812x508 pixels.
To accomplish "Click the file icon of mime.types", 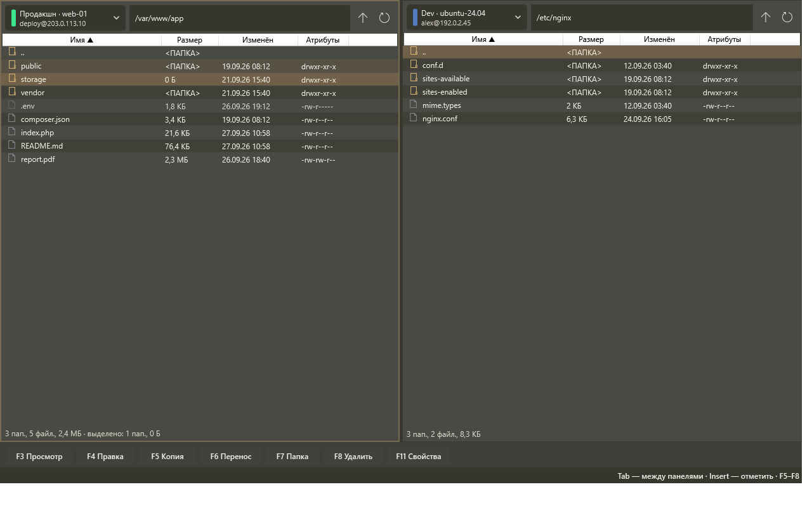I will 414,105.
